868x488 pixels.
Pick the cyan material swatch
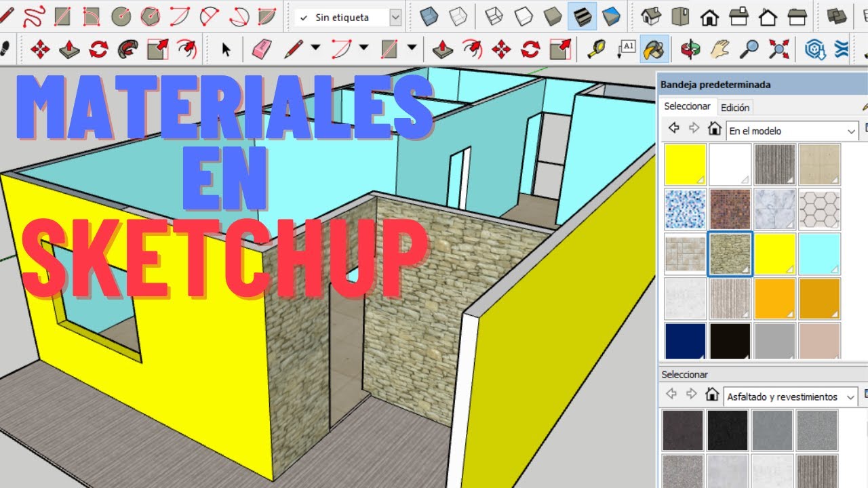pyautogui.click(x=819, y=253)
